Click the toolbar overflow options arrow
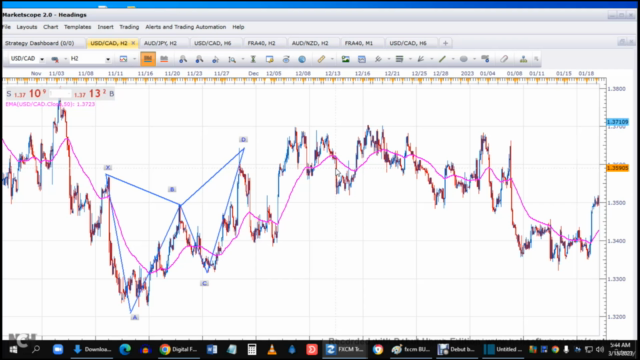The width and height of the screenshot is (640, 360). click(x=536, y=59)
